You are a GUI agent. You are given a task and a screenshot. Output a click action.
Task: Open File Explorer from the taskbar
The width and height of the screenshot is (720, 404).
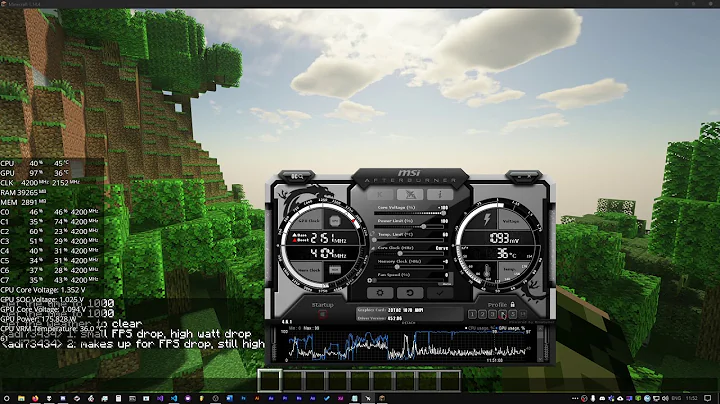pyautogui.click(x=22, y=398)
